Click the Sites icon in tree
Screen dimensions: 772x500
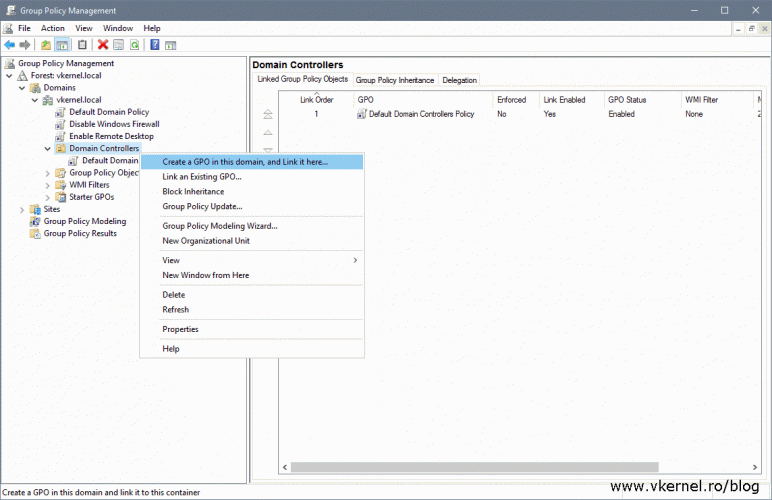[35, 209]
